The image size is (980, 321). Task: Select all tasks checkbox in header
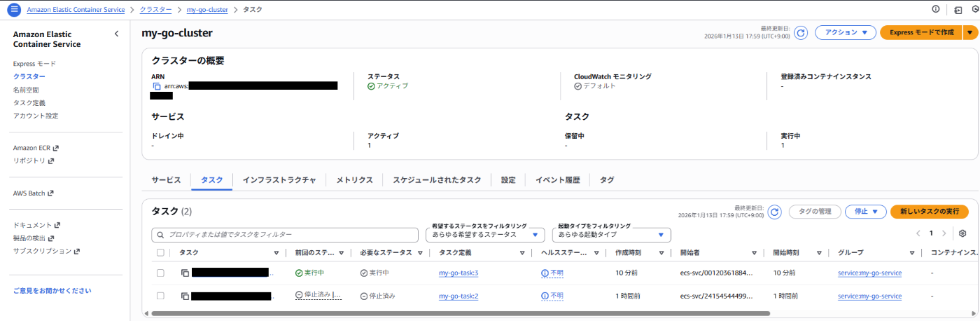[x=160, y=253]
